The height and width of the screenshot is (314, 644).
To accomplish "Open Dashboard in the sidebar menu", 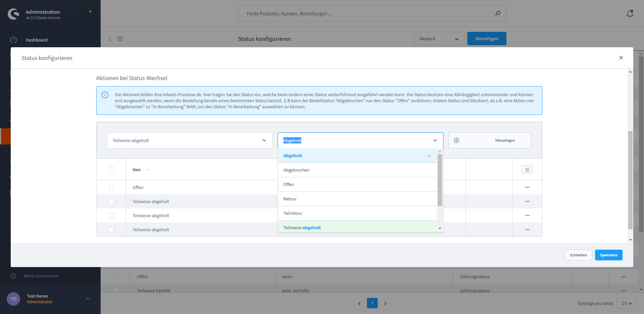I will point(37,40).
